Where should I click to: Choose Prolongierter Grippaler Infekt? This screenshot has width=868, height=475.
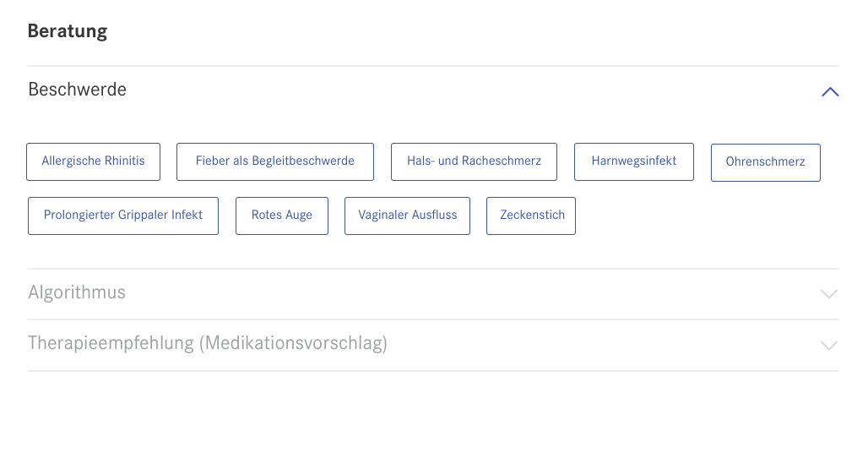(x=123, y=216)
